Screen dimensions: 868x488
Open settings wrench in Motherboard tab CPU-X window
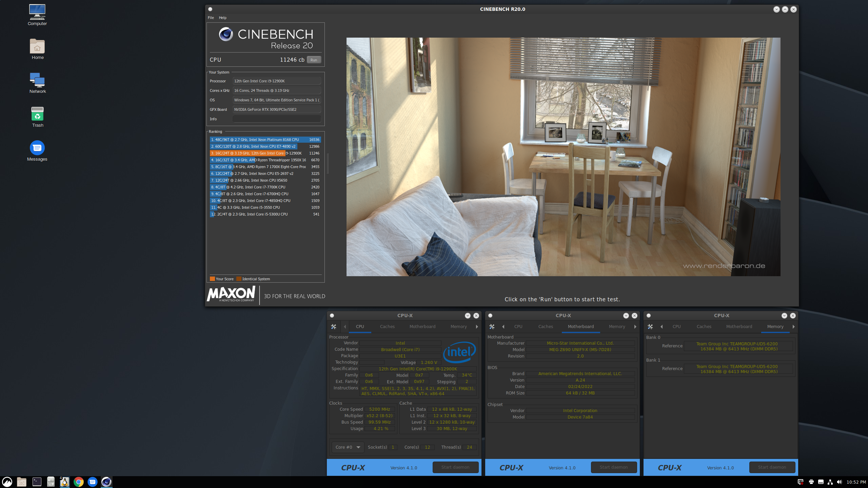492,327
